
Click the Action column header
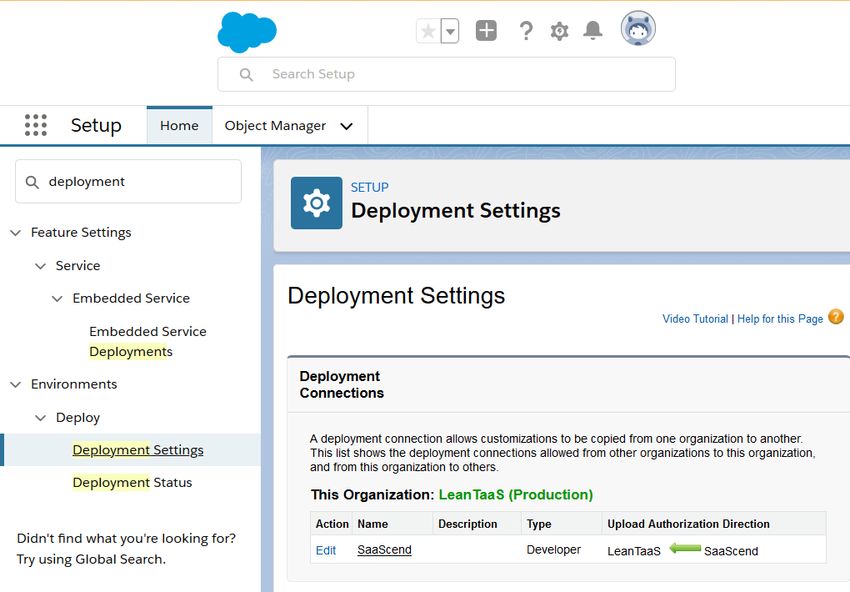pos(332,524)
